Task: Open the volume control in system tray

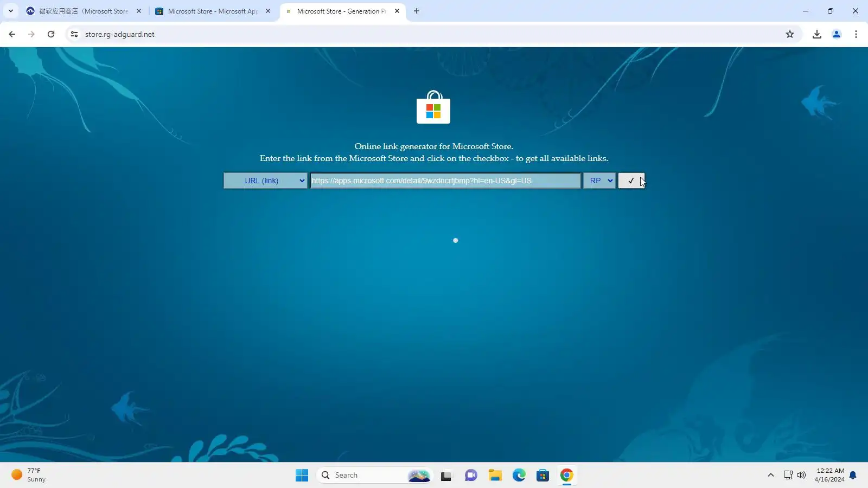Action: click(801, 476)
